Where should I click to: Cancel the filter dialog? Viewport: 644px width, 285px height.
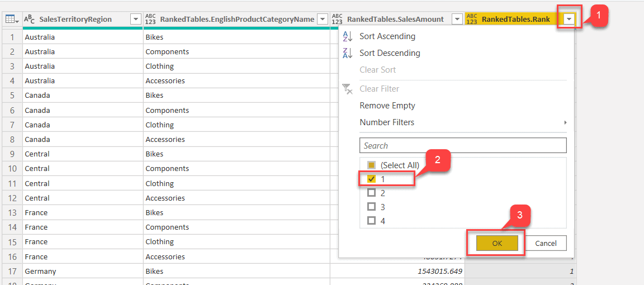546,243
